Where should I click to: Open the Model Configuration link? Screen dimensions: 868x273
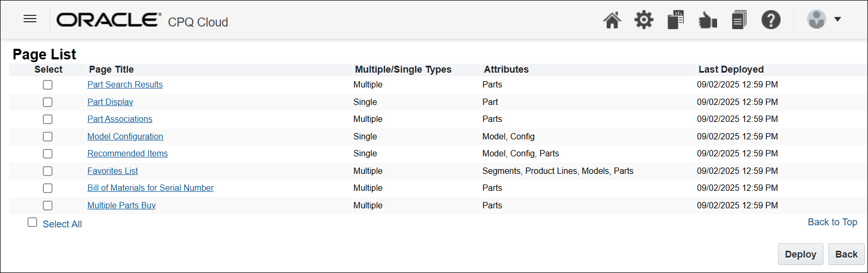pyautogui.click(x=125, y=137)
